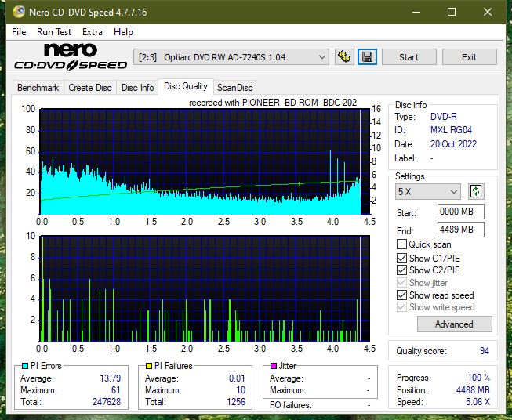Click the Exit button
Screen dimensions: 512x420
(x=469, y=57)
